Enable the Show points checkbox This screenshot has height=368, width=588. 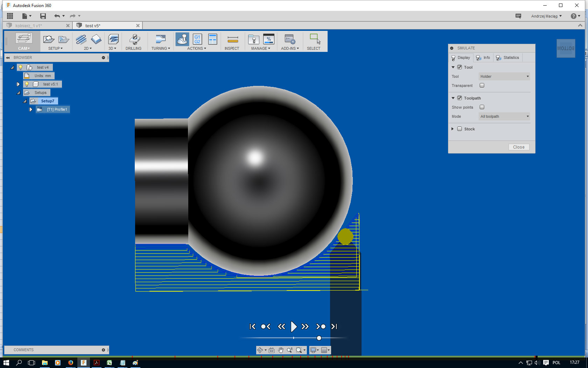pyautogui.click(x=482, y=107)
